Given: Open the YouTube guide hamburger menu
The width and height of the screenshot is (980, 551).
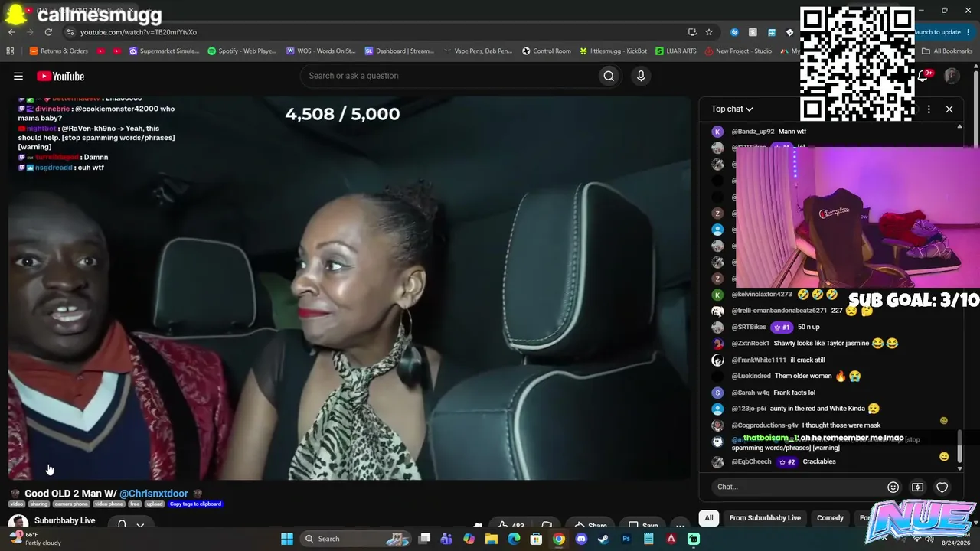Looking at the screenshot, I should pyautogui.click(x=18, y=76).
